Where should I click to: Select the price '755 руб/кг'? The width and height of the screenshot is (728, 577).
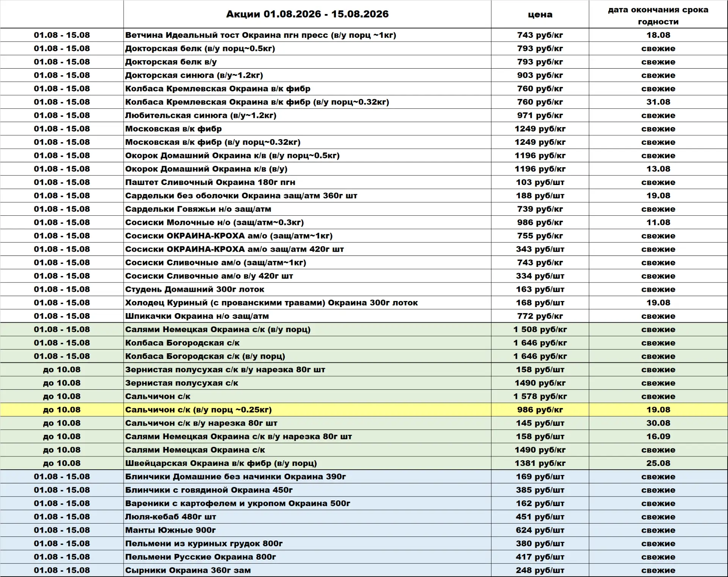(540, 236)
